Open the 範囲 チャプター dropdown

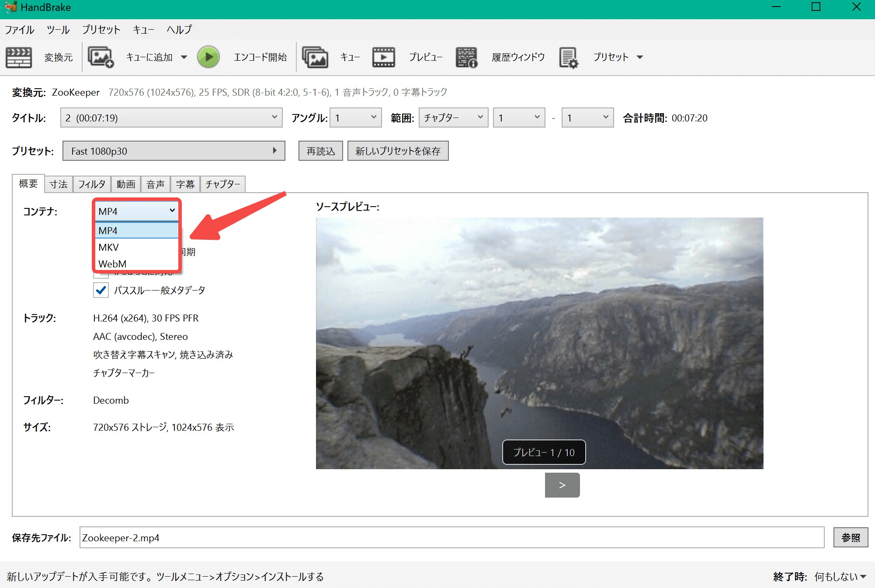(x=453, y=118)
